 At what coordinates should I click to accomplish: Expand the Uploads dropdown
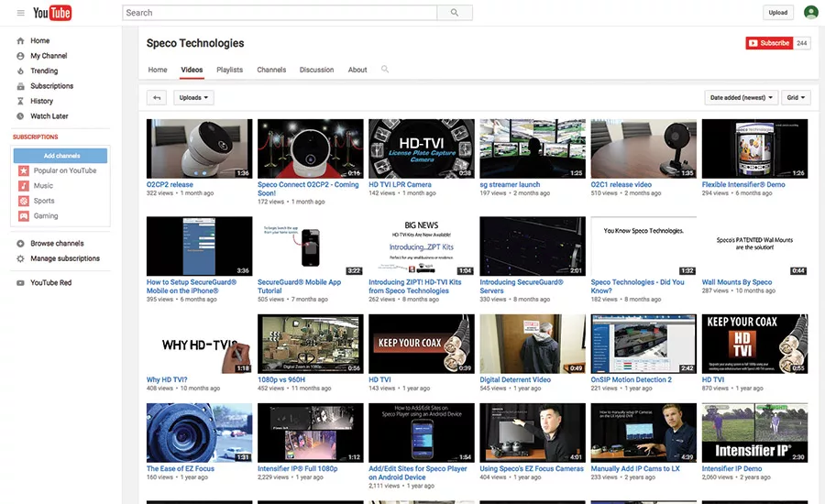click(x=193, y=97)
